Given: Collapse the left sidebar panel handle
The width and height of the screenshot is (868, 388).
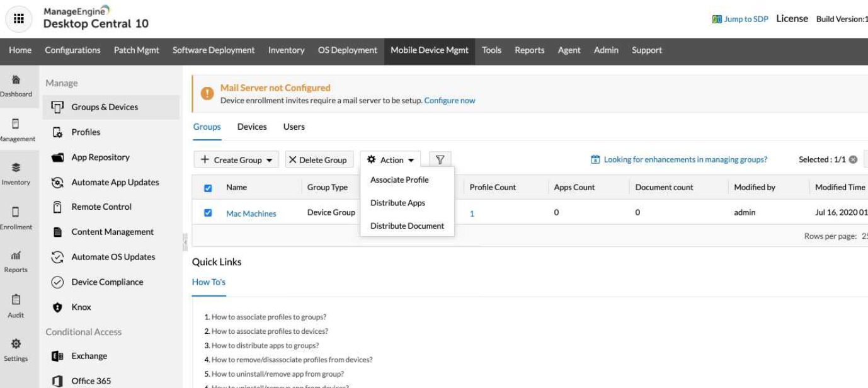Looking at the screenshot, I should (x=185, y=241).
